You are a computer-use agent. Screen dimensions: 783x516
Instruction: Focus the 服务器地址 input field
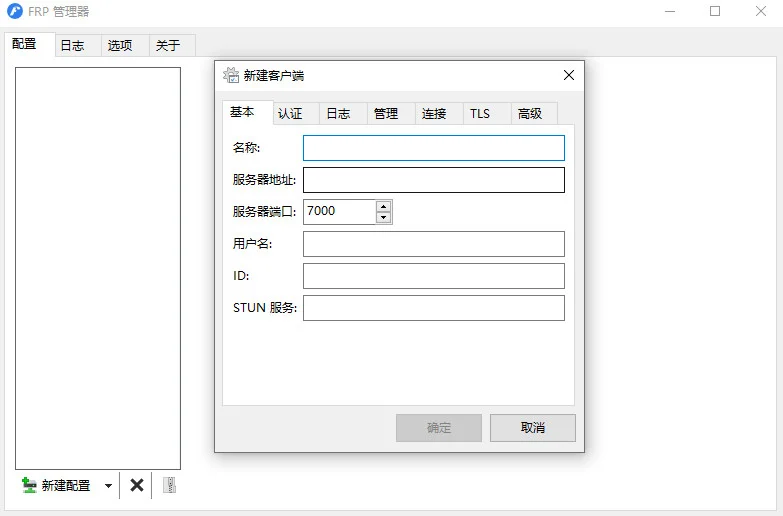(434, 180)
